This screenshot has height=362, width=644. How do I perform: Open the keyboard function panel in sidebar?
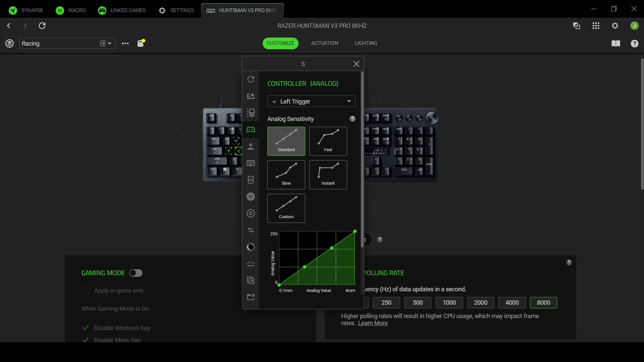[251, 163]
